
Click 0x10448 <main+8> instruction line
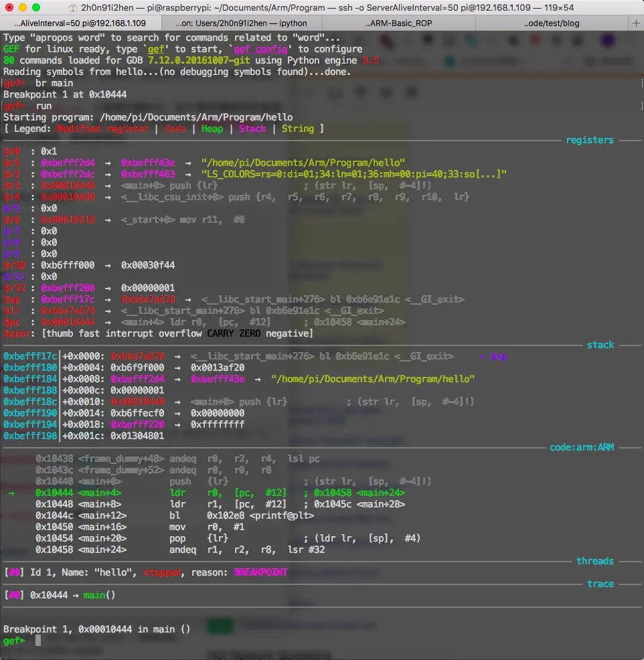click(x=220, y=504)
